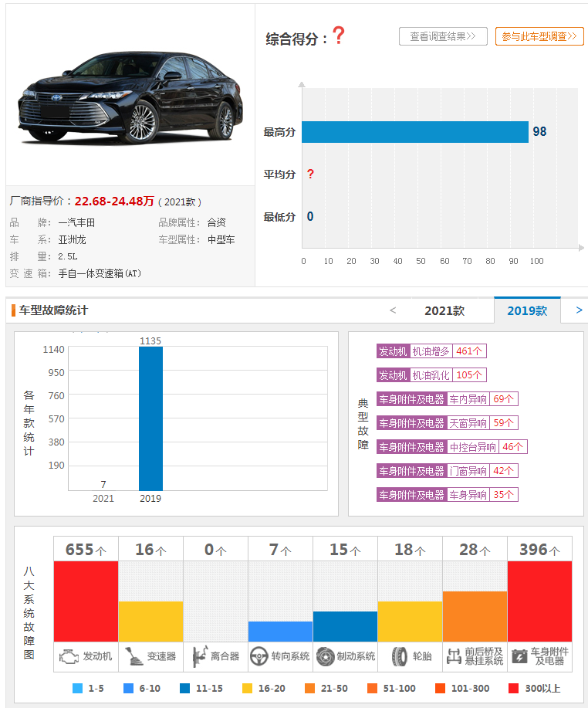Open 查看调查结果 button
The height and width of the screenshot is (708, 588).
[443, 36]
